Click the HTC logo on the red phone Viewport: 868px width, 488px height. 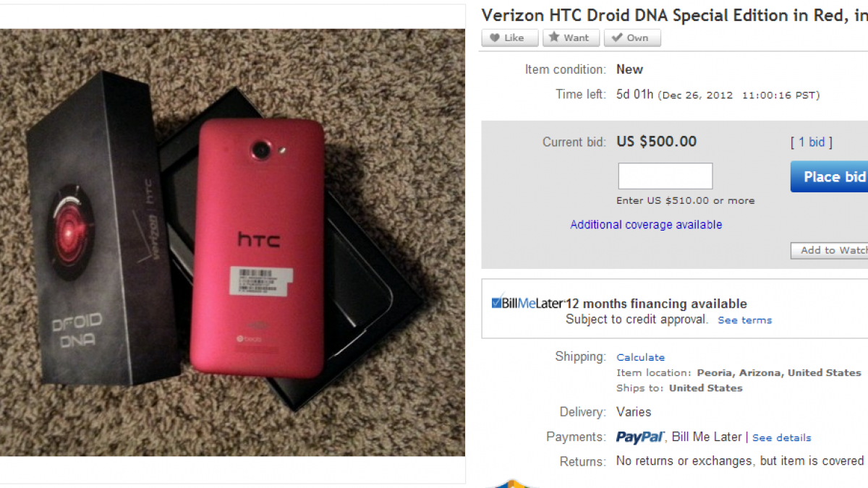click(259, 241)
